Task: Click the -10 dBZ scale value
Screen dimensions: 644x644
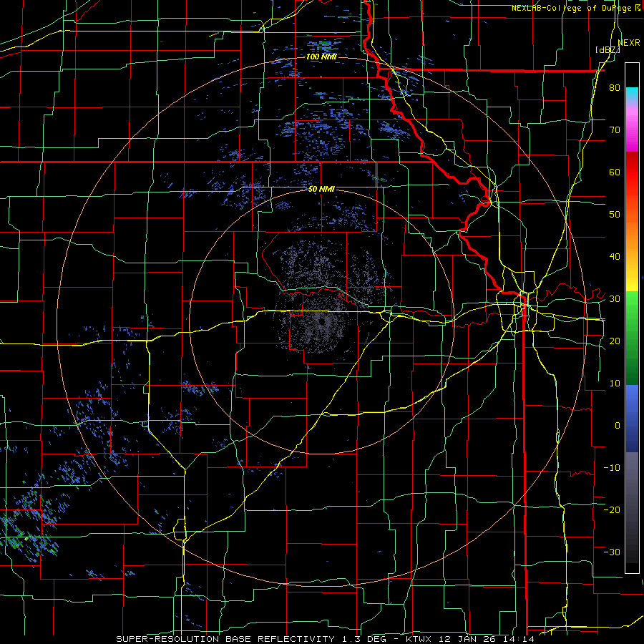Action: 612,468
